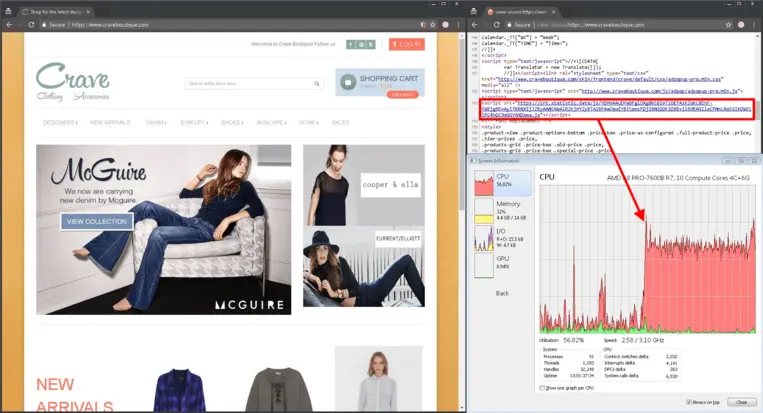The width and height of the screenshot is (763, 413).
Task: Click the search magnifier icon
Action: (x=317, y=84)
